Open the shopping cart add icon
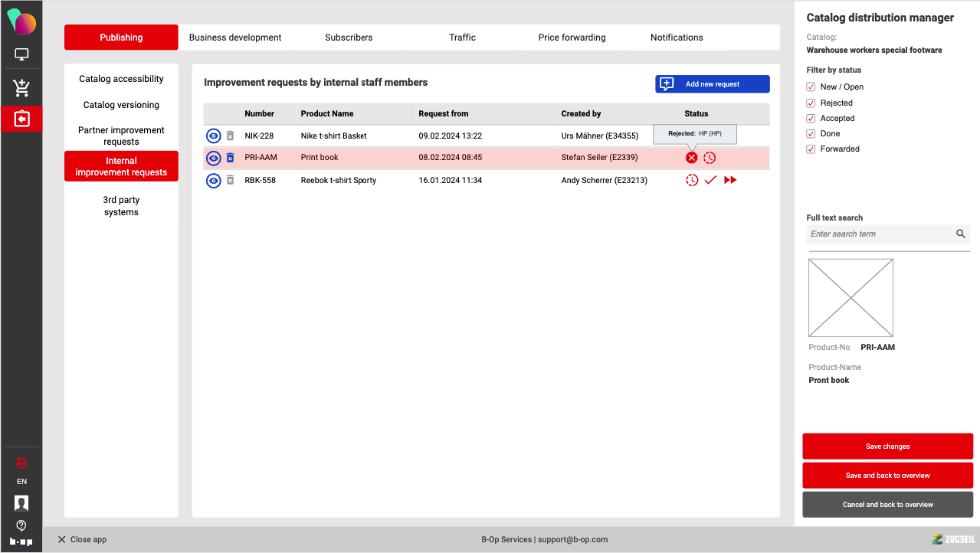This screenshot has width=980, height=553. point(21,88)
